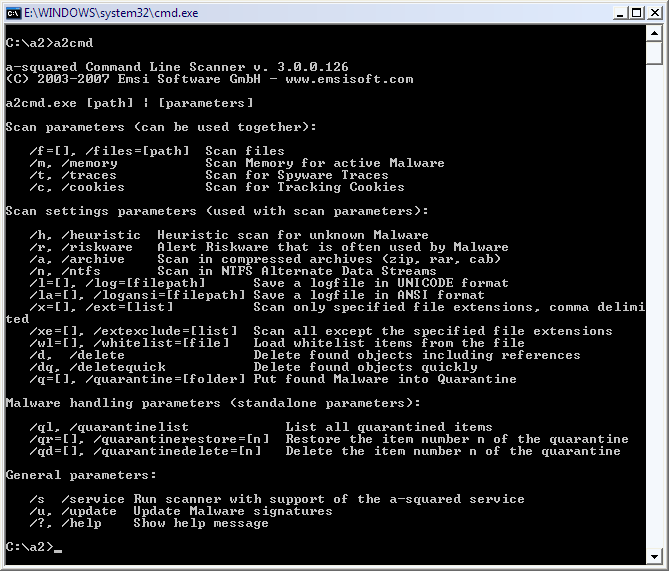This screenshot has height=571, width=669.
Task: Click 'Scan for Tracking Cookies' description
Action: pyautogui.click(x=305, y=187)
